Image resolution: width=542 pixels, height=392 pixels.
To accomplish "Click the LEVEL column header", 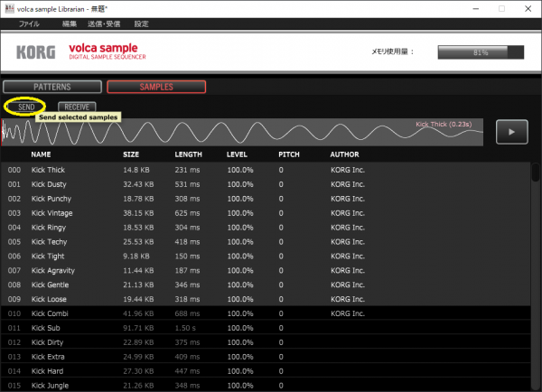I will coord(237,154).
